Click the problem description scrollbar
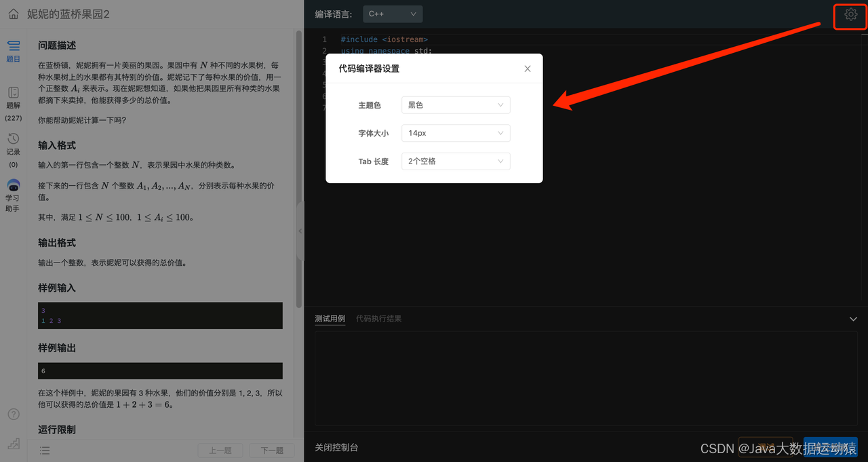868x462 pixels. (298, 170)
